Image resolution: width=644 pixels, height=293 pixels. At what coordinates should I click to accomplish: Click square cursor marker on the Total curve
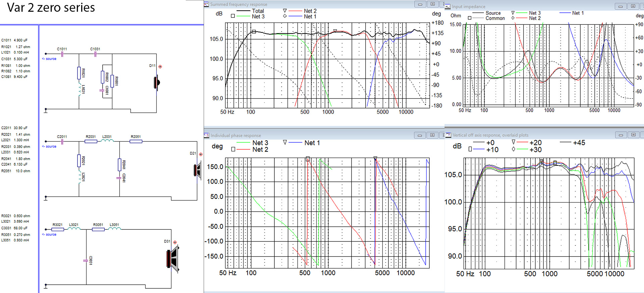tap(254, 32)
